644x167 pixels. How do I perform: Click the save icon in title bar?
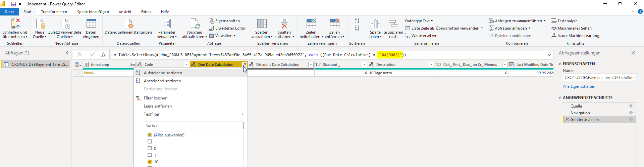(x=14, y=4)
